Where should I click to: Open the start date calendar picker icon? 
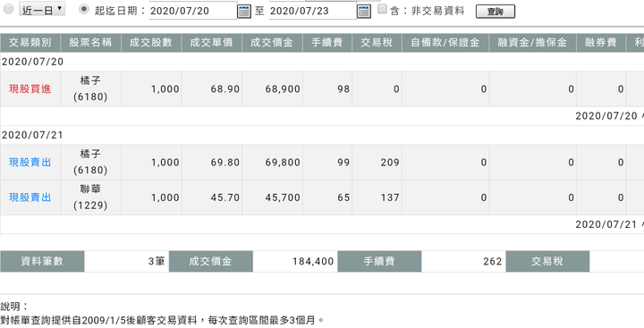(x=244, y=11)
